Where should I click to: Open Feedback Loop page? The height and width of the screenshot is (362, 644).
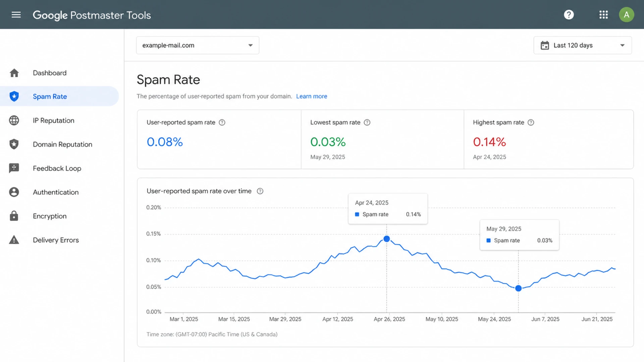(x=60, y=168)
